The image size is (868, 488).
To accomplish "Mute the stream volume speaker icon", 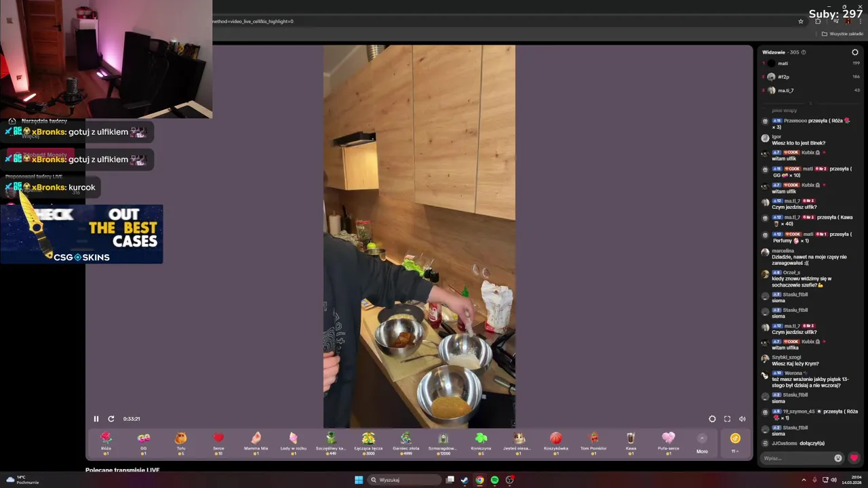I will (742, 419).
